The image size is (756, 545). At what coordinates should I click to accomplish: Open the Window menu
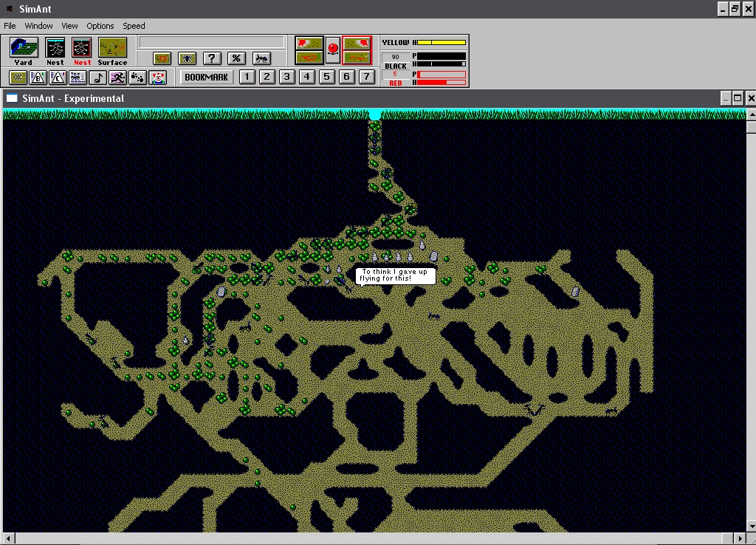click(x=38, y=26)
